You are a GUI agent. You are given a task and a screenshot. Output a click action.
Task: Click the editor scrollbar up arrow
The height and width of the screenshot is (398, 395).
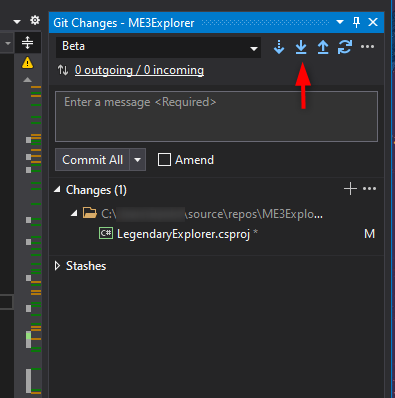pyautogui.click(x=27, y=80)
